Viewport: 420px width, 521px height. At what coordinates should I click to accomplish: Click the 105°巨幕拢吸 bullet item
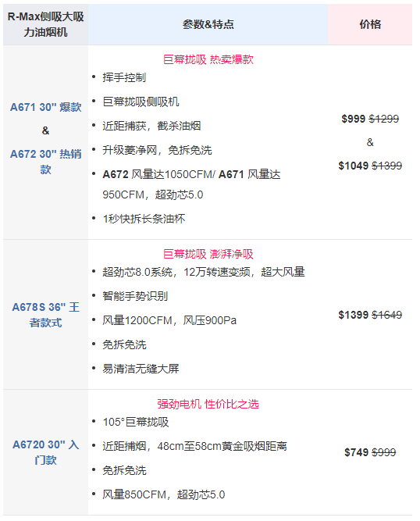coord(136,422)
